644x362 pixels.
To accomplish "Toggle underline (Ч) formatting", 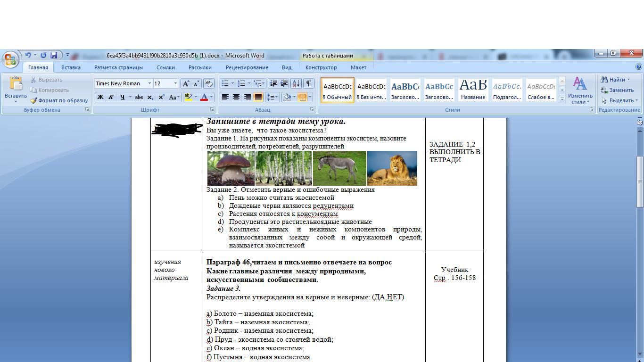I will pos(122,97).
